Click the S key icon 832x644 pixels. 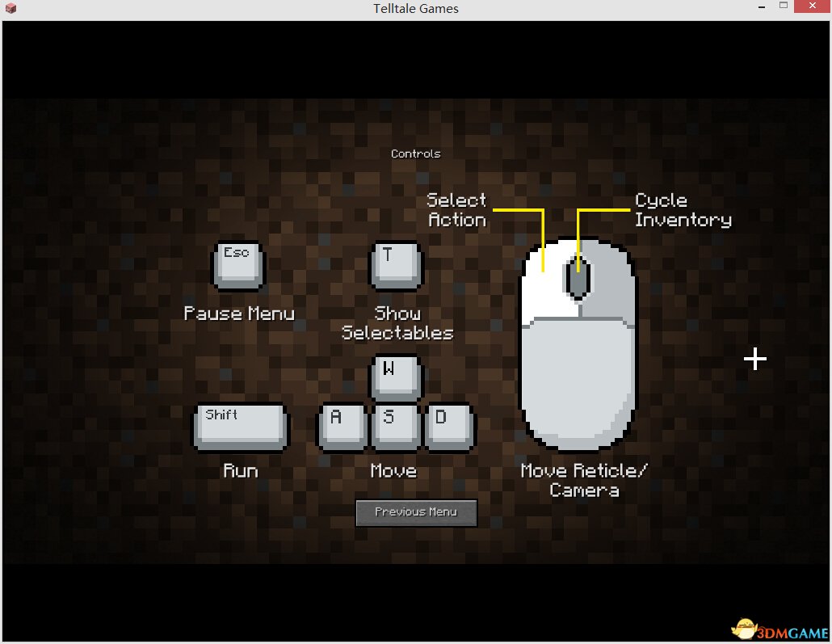click(x=396, y=427)
